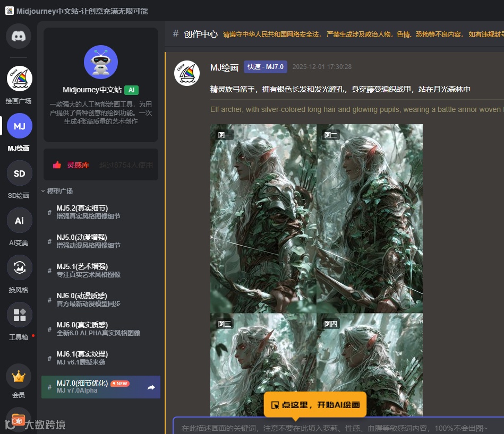Open thumbnail 图二 of elf archer
The image size is (504, 434).
point(370,219)
